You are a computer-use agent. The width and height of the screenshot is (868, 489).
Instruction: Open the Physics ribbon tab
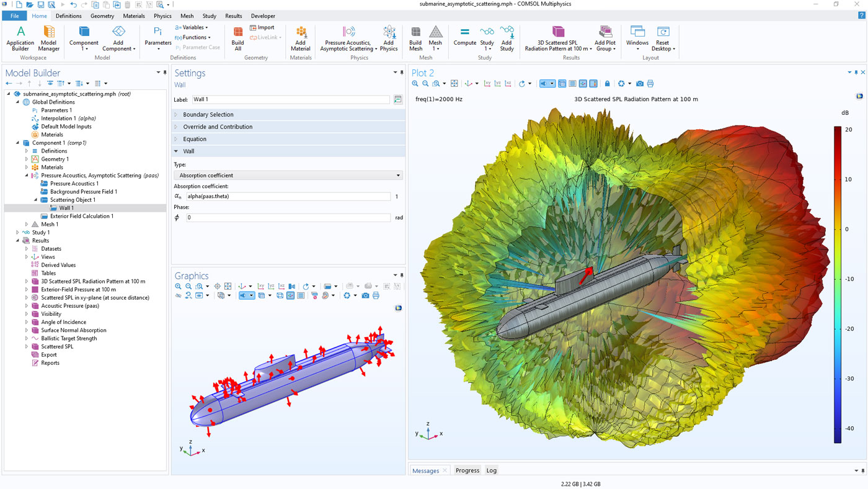tap(162, 16)
